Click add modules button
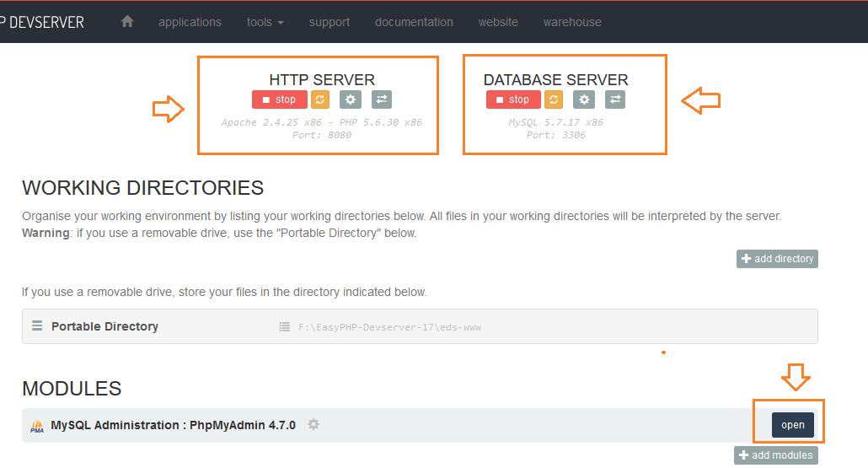This screenshot has width=868, height=468. click(x=776, y=455)
